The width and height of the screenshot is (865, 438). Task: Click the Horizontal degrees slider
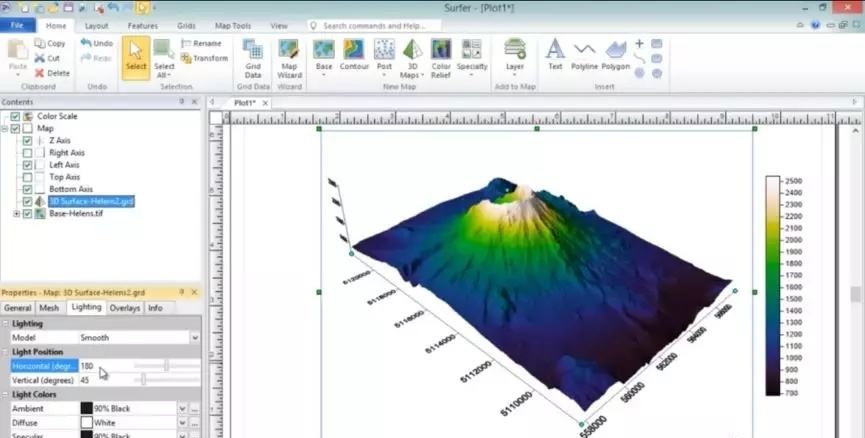click(167, 366)
